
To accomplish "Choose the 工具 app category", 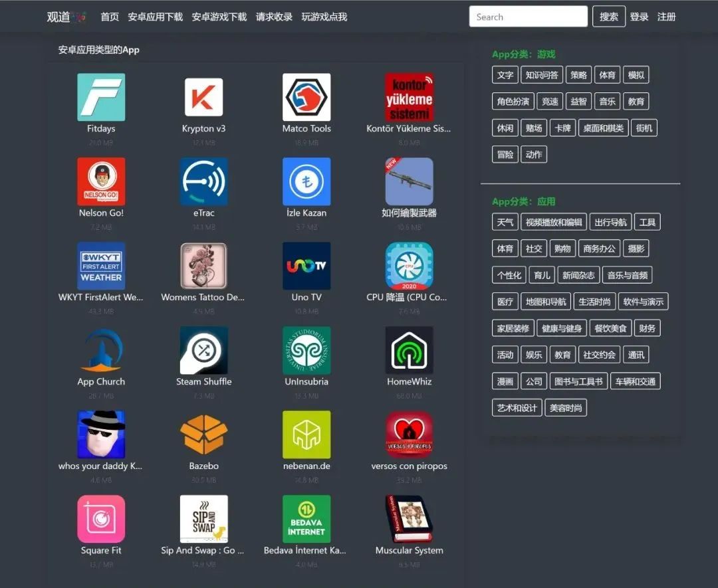I will (x=648, y=223).
